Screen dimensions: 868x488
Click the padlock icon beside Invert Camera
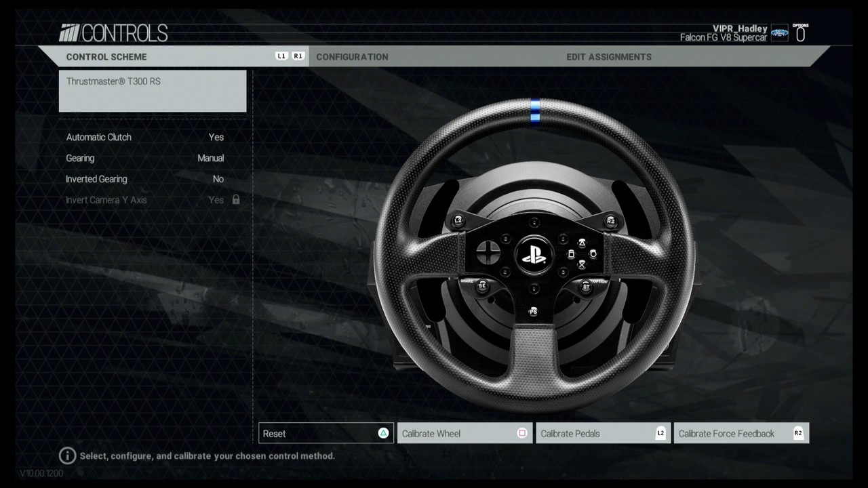tap(236, 200)
